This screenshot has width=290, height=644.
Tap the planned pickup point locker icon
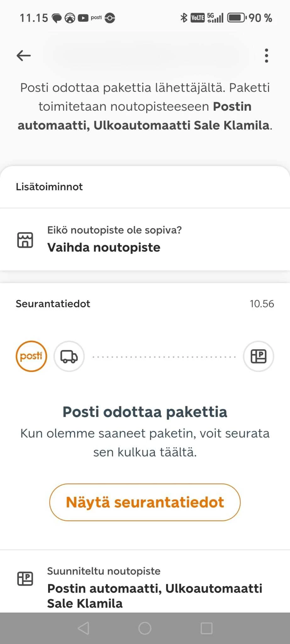coord(25,579)
